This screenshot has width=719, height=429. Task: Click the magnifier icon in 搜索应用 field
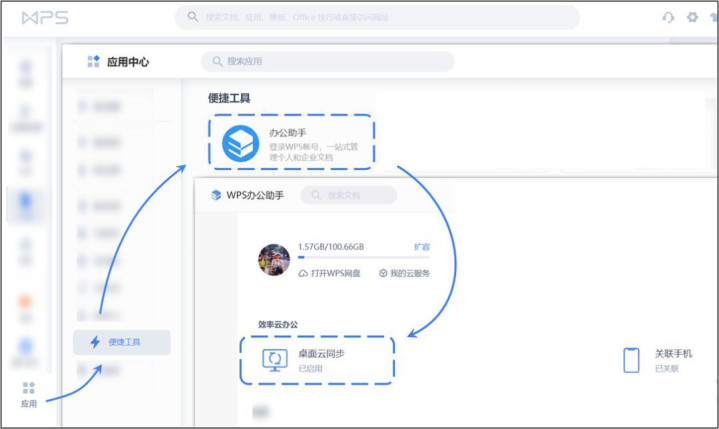(217, 61)
